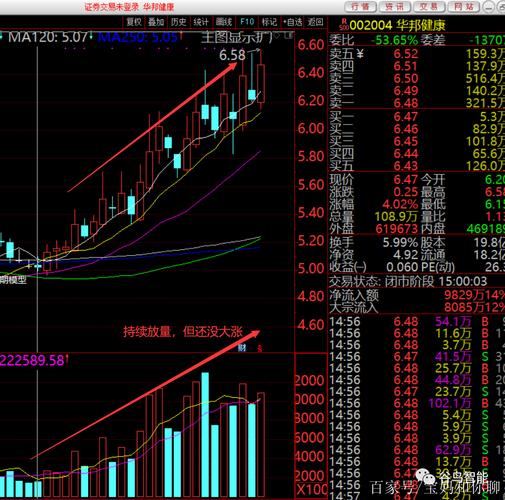This screenshot has width=505, height=500.
Task: Select the tick row with 25.7万 volume
Action: coord(417,368)
